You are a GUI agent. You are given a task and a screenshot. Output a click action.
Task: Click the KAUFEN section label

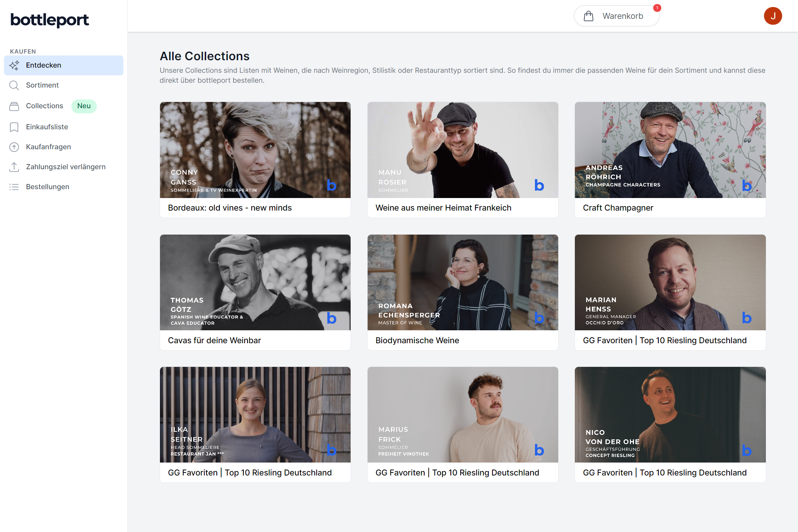tap(23, 51)
